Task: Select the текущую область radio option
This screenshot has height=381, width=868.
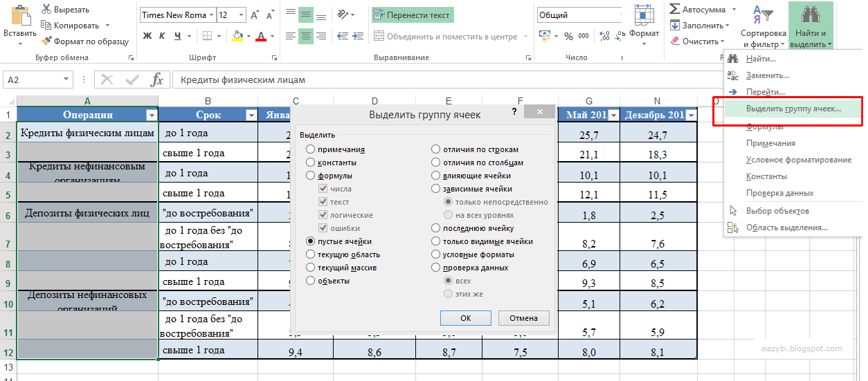Action: click(x=310, y=254)
